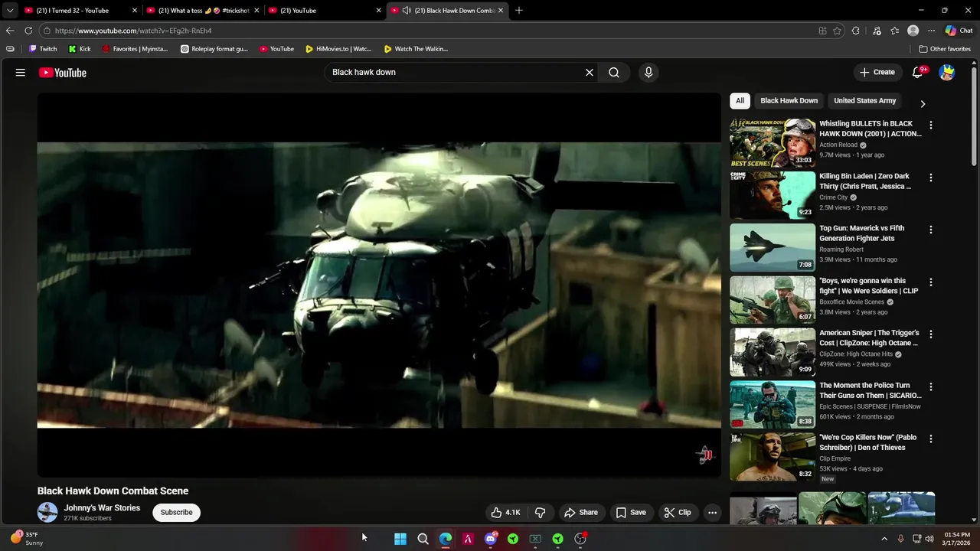Open options for Killing Bin Laden video
The width and height of the screenshot is (980, 551).
pos(931,178)
